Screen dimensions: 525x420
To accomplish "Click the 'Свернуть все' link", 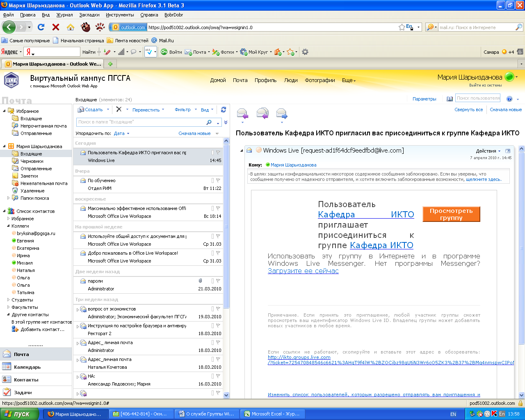I will click(468, 110).
